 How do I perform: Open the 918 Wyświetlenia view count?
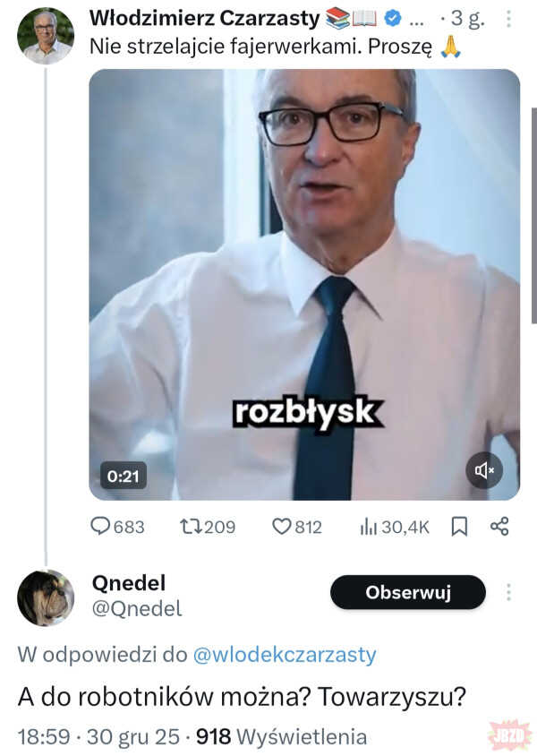(x=281, y=736)
